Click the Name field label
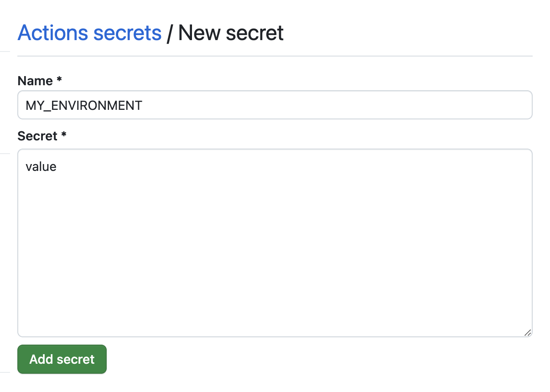The image size is (550, 392). click(x=35, y=81)
